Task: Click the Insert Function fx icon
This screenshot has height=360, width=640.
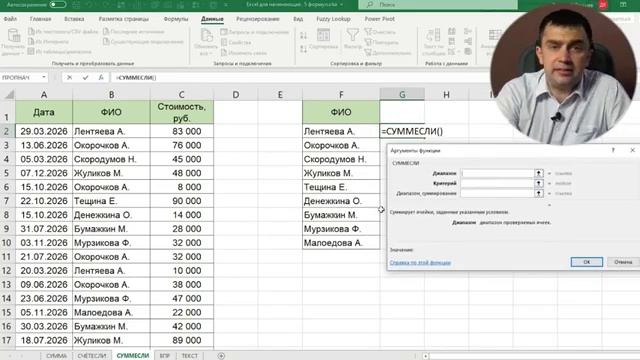Action: pos(101,78)
